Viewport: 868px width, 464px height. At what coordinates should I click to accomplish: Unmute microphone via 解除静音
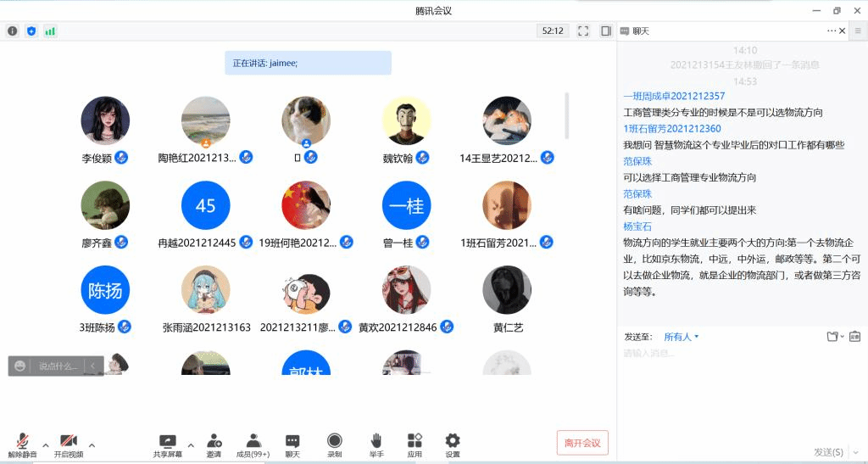[22, 441]
